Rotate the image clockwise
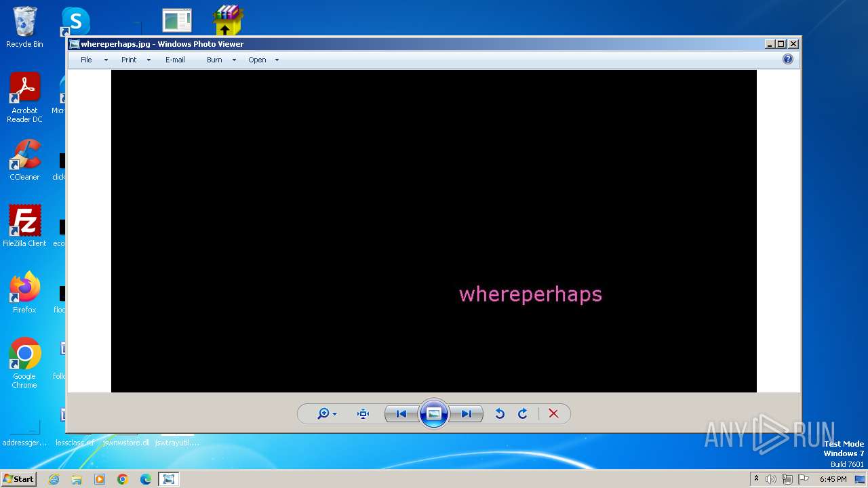The width and height of the screenshot is (868, 488). tap(523, 413)
